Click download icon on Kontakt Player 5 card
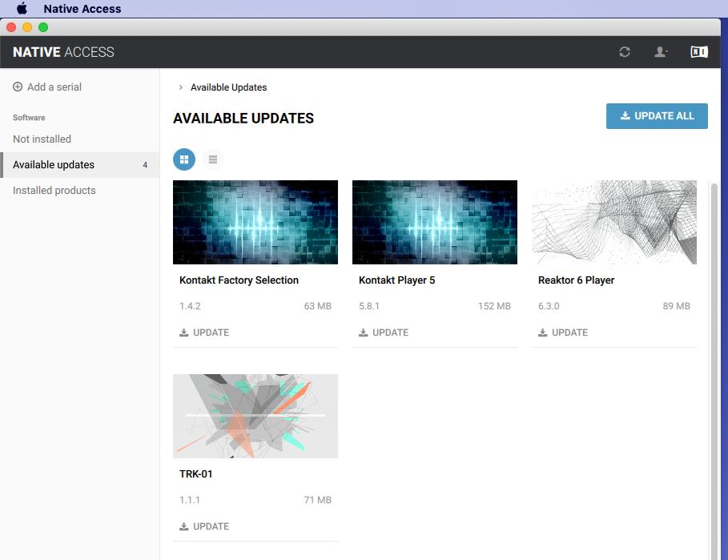 [363, 332]
